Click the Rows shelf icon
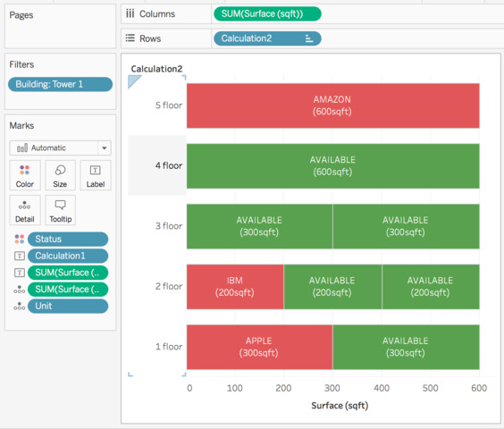Viewport: 504px width, 429px height. tap(130, 38)
